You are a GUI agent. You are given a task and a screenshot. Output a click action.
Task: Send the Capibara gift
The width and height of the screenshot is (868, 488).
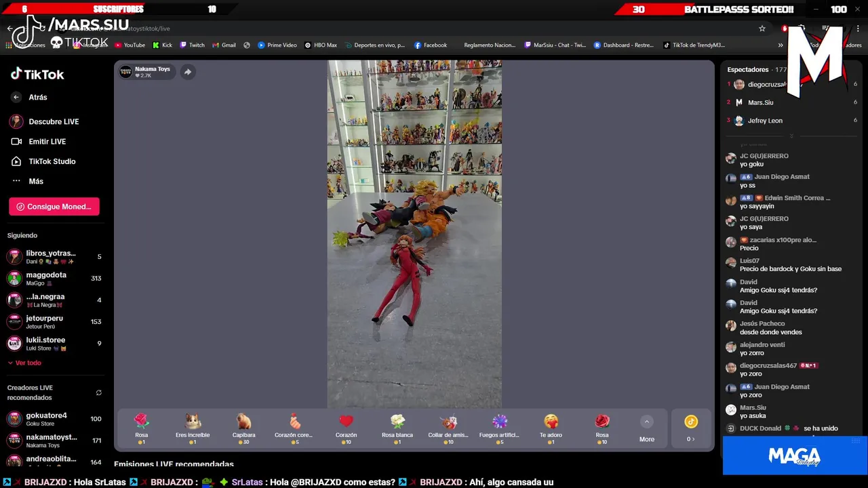click(x=243, y=429)
